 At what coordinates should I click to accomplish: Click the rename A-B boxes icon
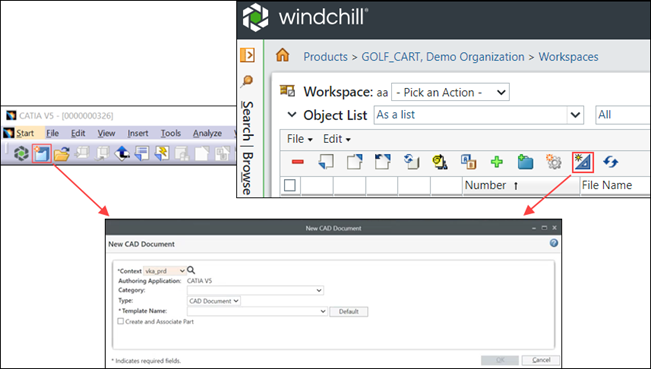(468, 162)
